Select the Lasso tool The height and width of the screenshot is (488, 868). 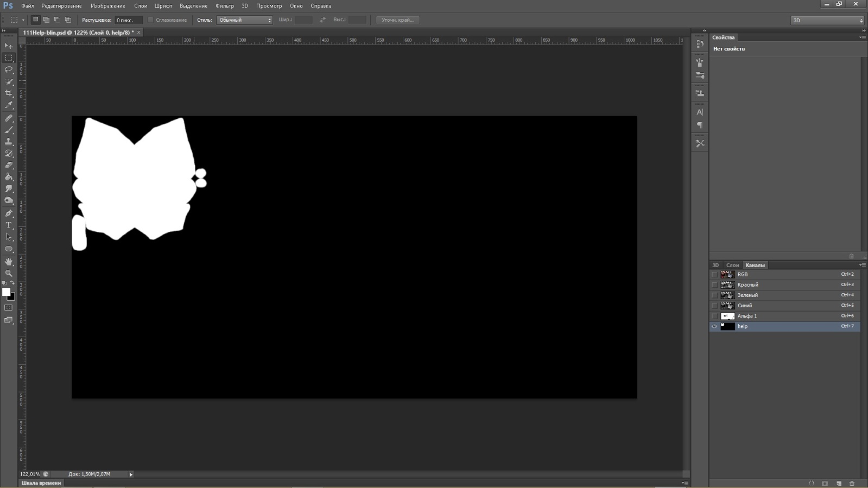coord(9,69)
